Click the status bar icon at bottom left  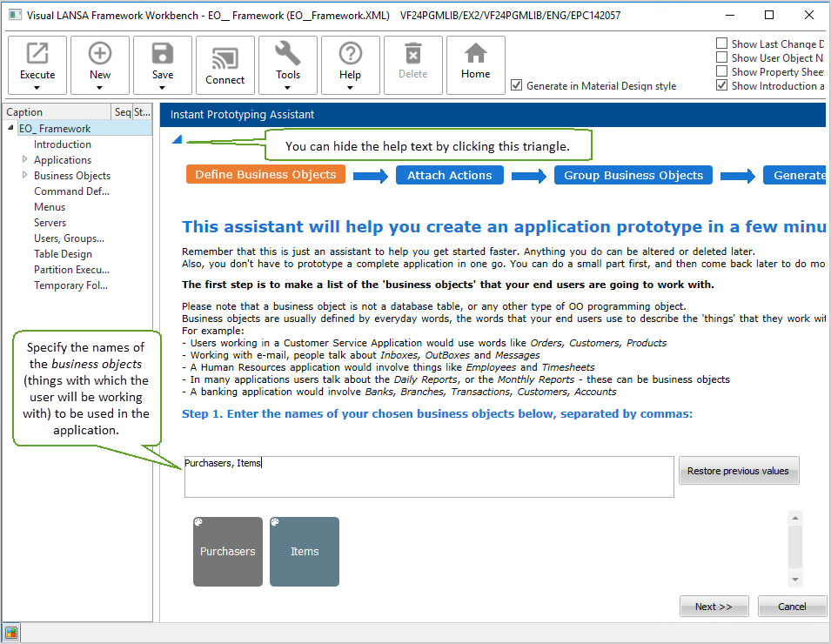pos(10,633)
